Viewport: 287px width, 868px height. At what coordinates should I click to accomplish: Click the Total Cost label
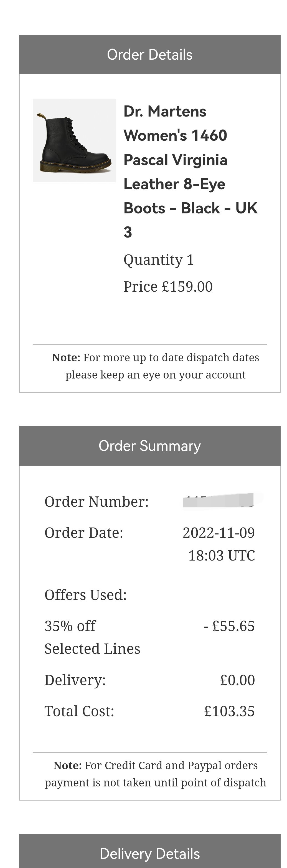pos(80,711)
